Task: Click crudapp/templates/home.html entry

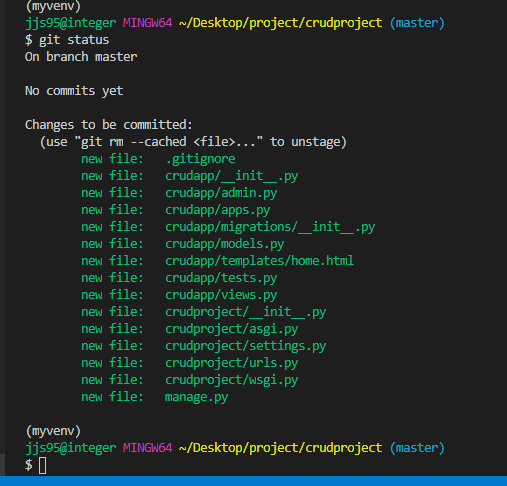Action: click(260, 261)
